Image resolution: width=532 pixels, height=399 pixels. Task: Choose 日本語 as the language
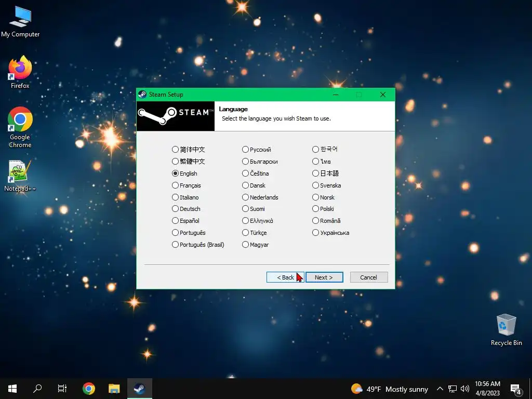tap(325, 174)
